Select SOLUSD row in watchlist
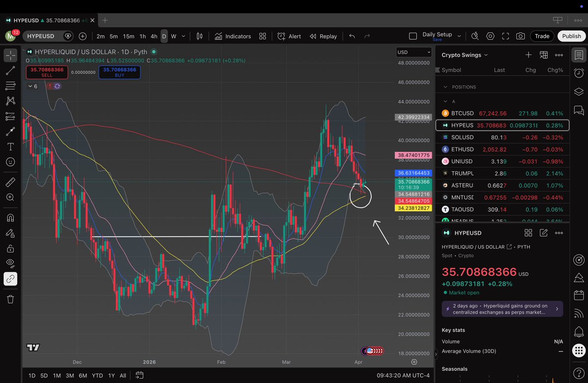The width and height of the screenshot is (588, 383). [x=502, y=137]
